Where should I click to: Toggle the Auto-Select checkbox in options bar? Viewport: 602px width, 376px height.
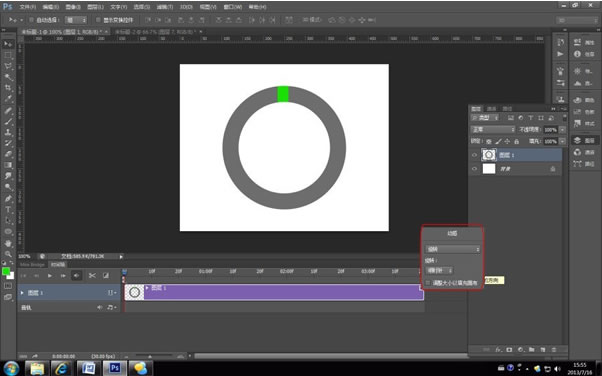coord(32,20)
